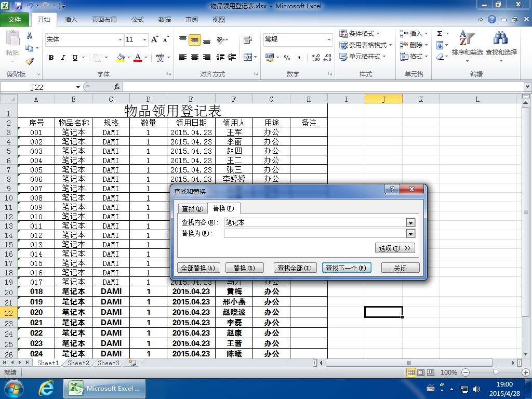The width and height of the screenshot is (532, 399).
Task: Click the Decrease Font Size icon
Action: (x=166, y=39)
